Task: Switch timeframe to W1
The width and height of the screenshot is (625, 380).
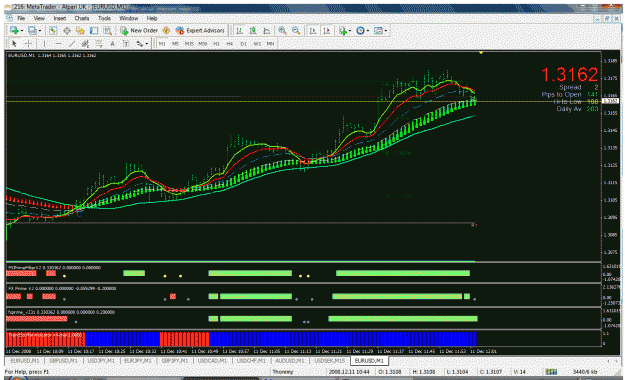Action: coord(257,44)
